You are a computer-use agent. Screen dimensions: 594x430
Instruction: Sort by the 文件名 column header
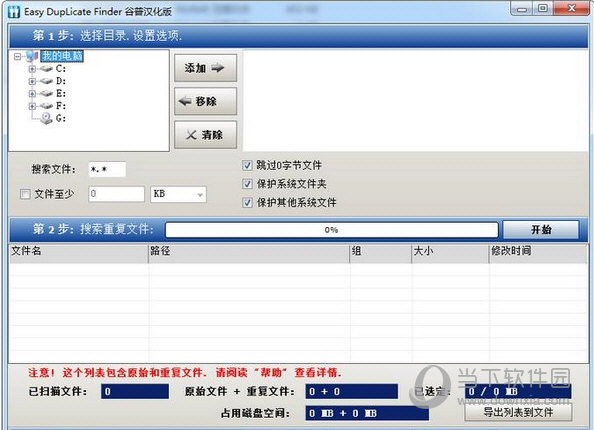(78, 253)
